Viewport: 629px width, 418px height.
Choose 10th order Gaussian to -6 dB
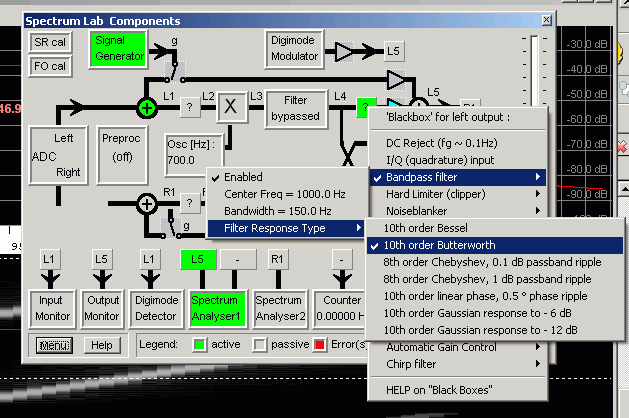(x=495, y=313)
